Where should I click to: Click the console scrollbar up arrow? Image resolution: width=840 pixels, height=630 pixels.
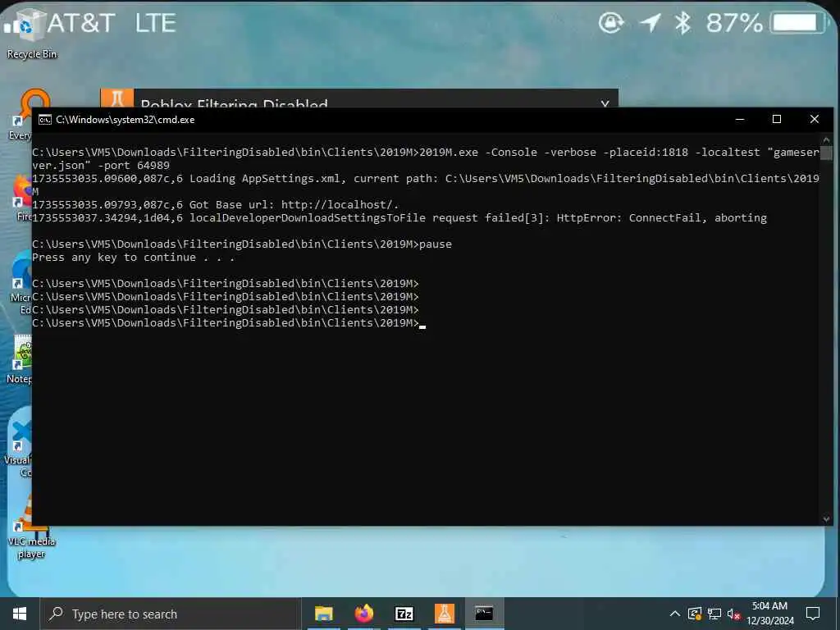coord(826,139)
